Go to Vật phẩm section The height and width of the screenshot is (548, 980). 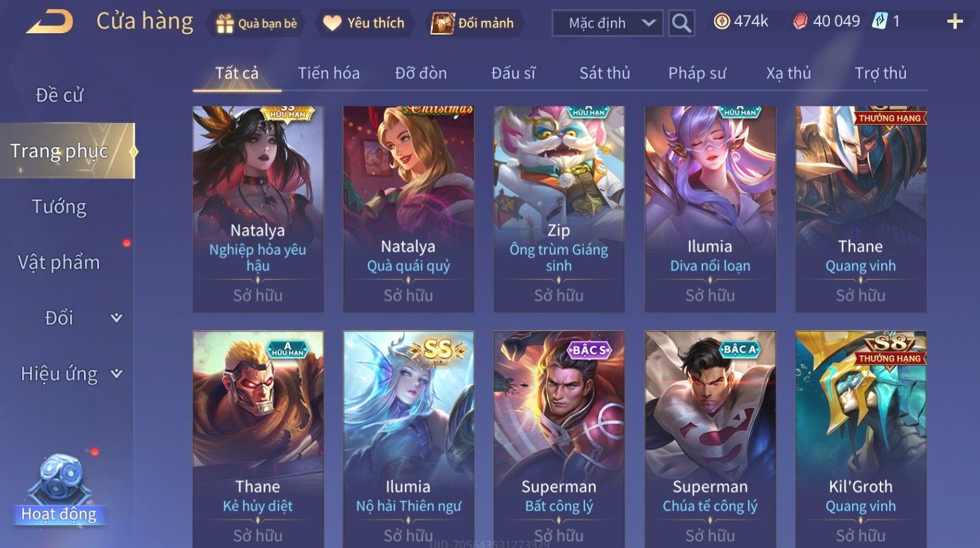pos(59,263)
